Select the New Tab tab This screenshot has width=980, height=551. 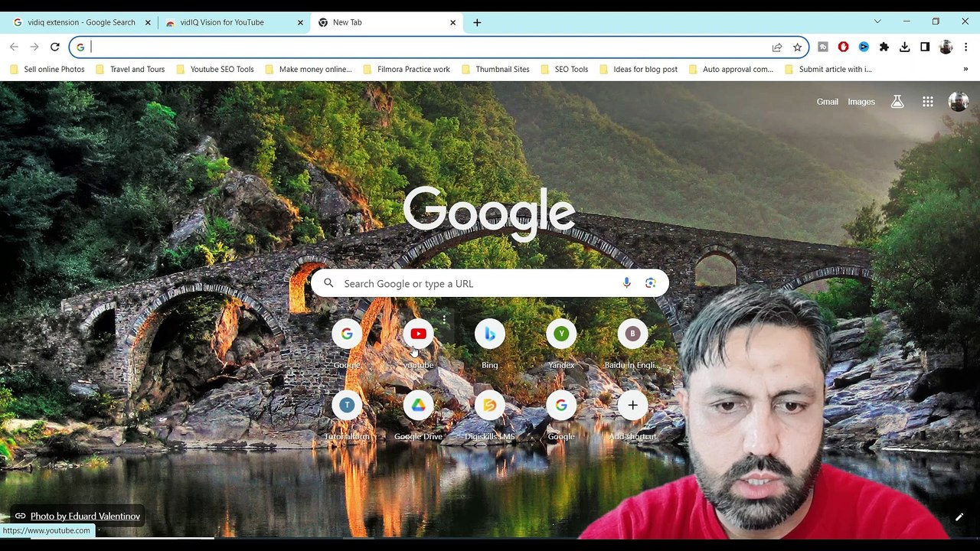385,22
